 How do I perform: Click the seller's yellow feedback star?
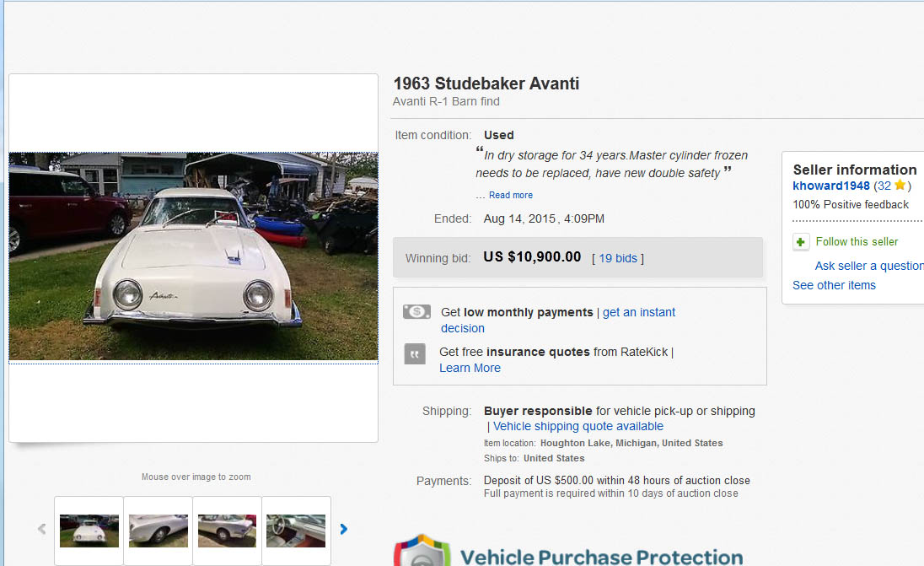900,185
